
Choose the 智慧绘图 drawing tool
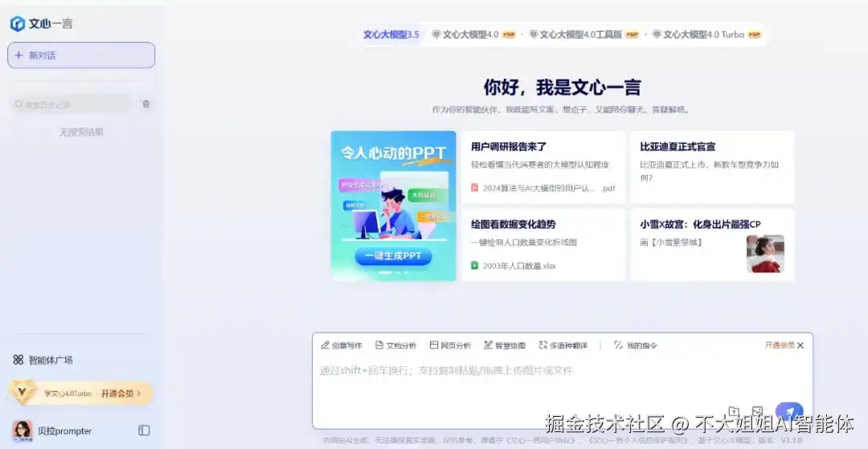point(504,345)
